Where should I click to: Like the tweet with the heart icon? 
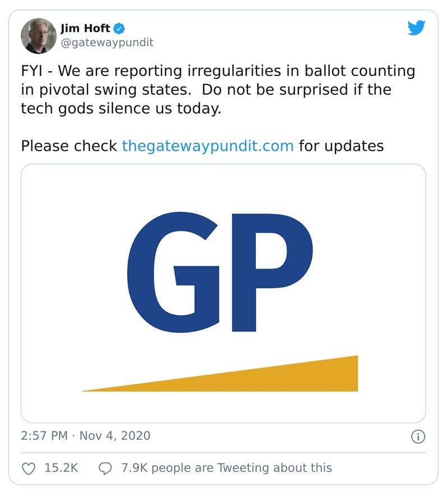pyautogui.click(x=29, y=467)
